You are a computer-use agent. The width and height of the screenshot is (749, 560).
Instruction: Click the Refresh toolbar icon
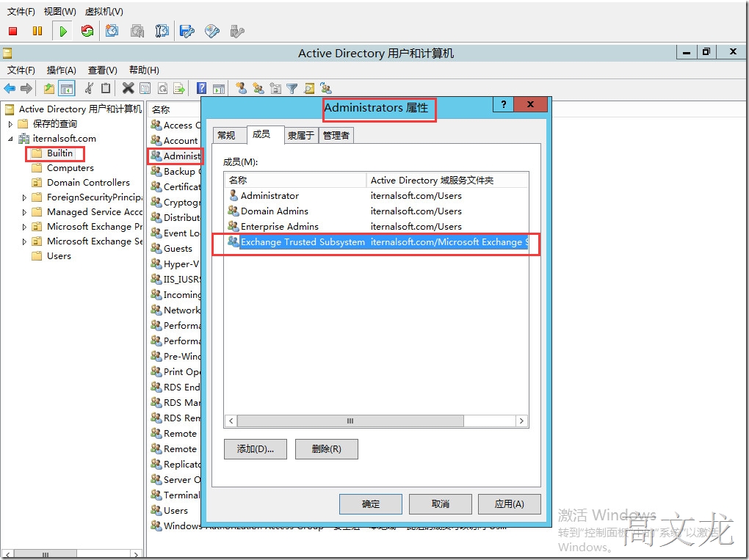click(x=162, y=88)
